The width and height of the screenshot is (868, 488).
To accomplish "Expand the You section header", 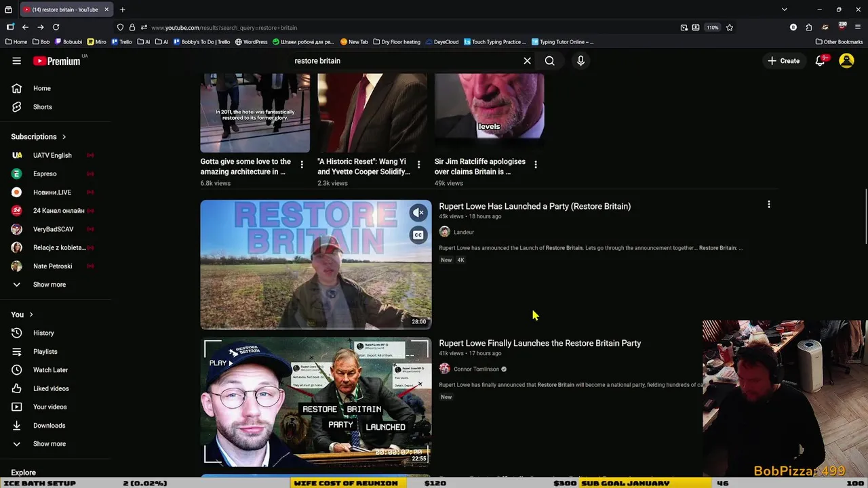I will tap(22, 314).
